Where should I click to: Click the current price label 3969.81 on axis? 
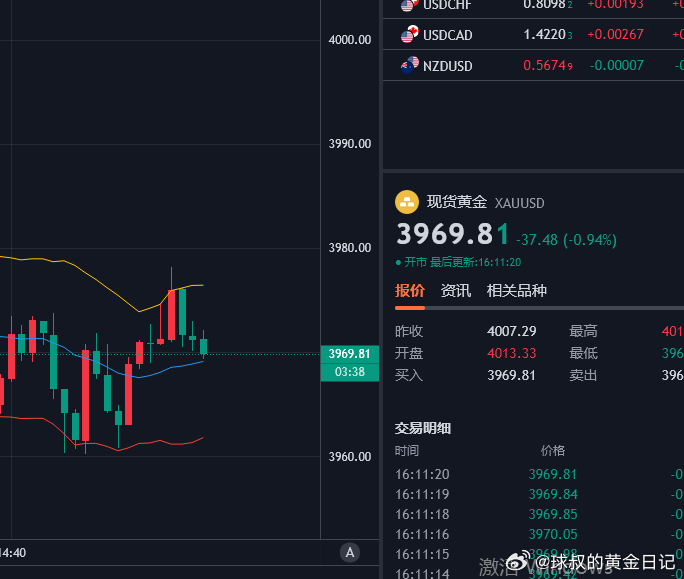click(349, 354)
